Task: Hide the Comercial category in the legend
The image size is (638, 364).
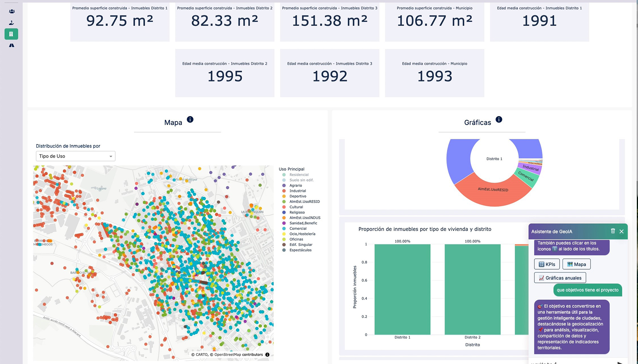Action: pos(297,228)
